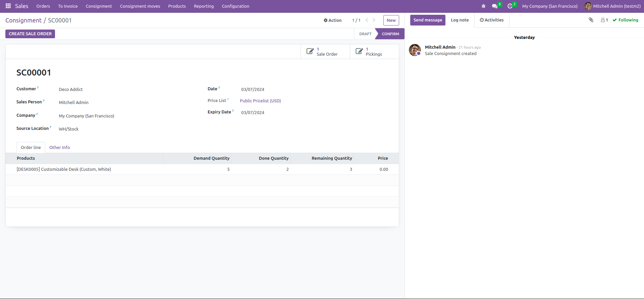This screenshot has height=299, width=644.
Task: Open the Orders menu
Action: click(x=43, y=6)
